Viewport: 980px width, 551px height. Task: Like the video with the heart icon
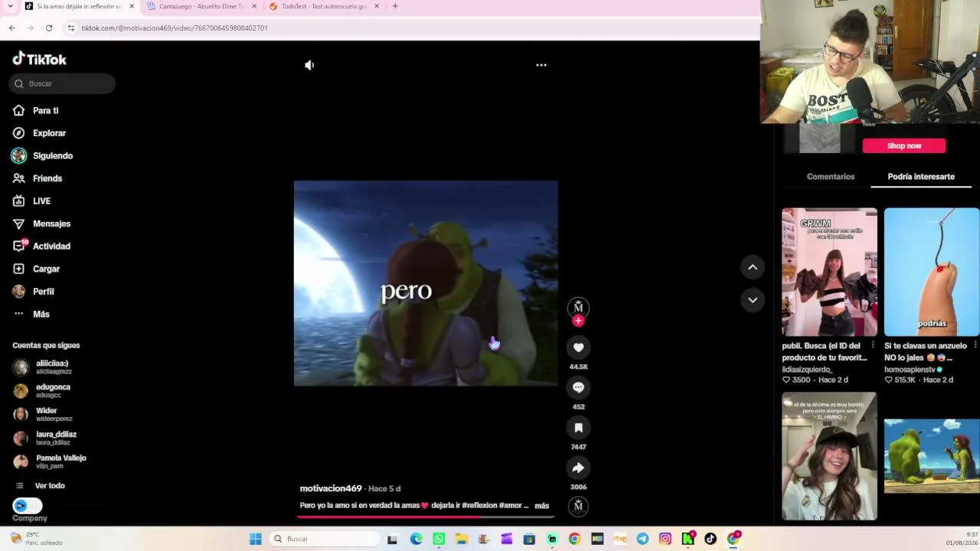click(x=578, y=347)
